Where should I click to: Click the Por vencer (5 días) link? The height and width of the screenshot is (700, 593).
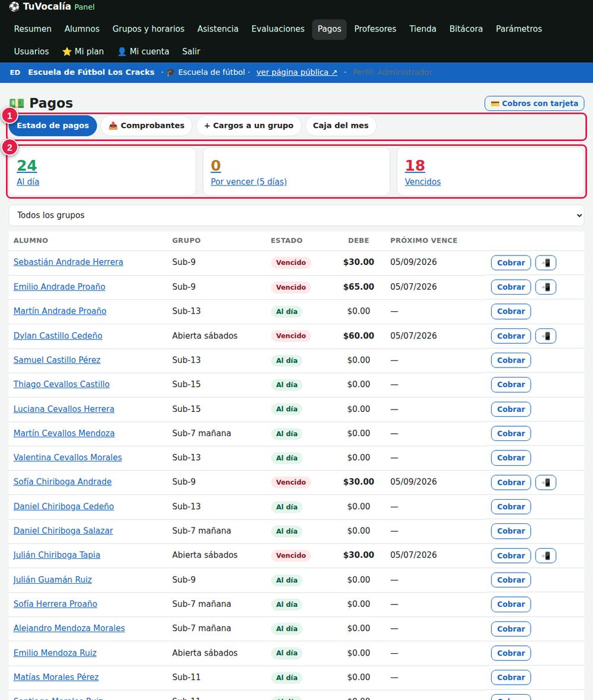tap(248, 182)
